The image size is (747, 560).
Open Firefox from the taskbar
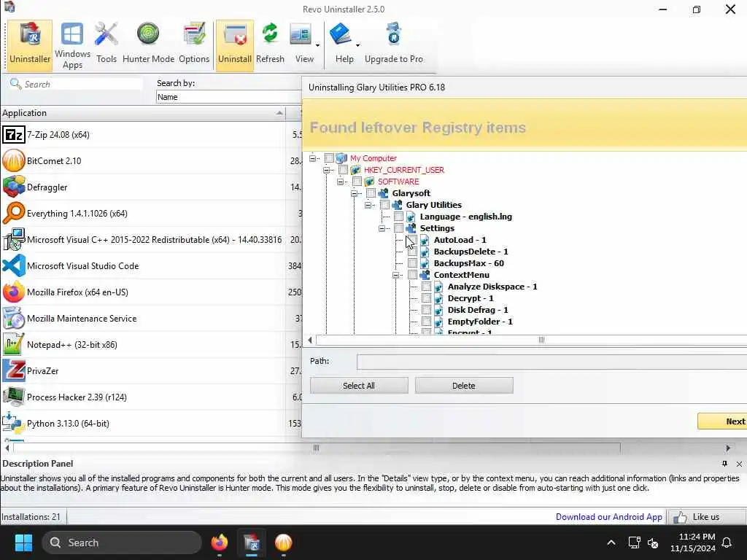tap(219, 542)
